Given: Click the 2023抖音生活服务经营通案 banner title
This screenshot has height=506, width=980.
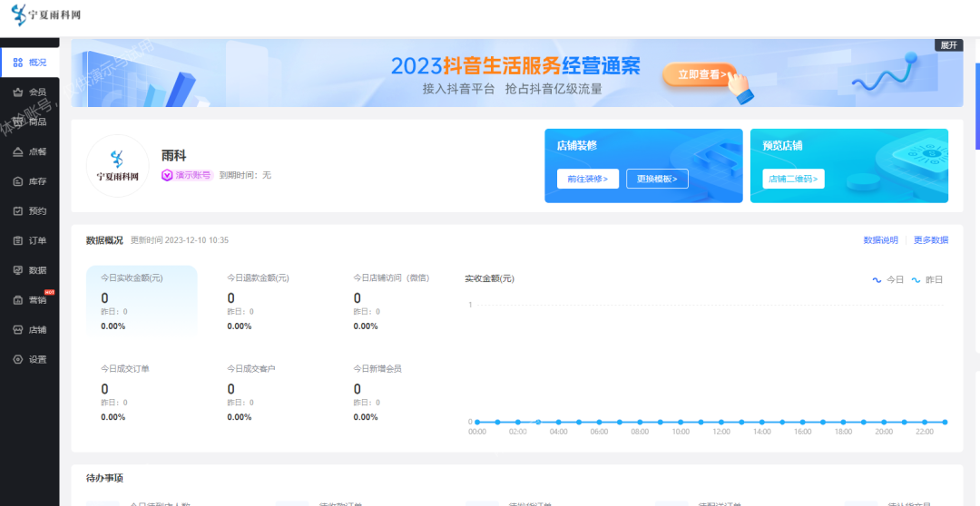Looking at the screenshot, I should 515,65.
